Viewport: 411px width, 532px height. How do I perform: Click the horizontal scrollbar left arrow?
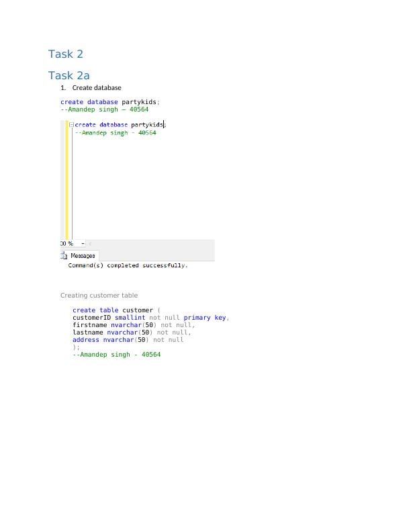[91, 244]
